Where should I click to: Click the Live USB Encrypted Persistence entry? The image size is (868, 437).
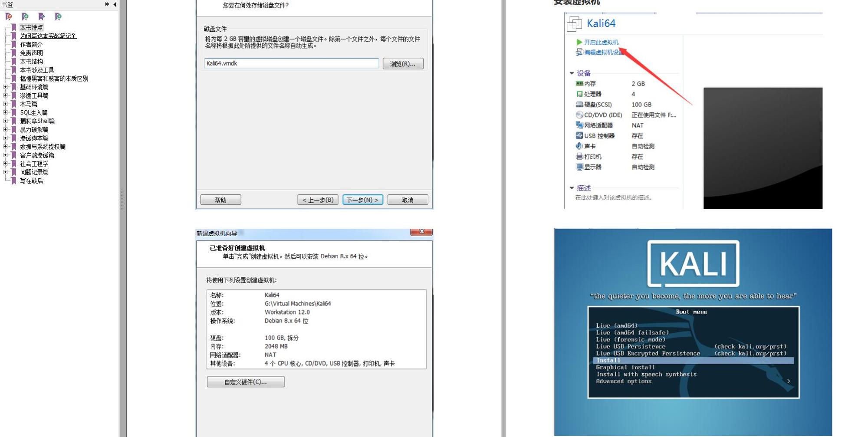click(648, 353)
